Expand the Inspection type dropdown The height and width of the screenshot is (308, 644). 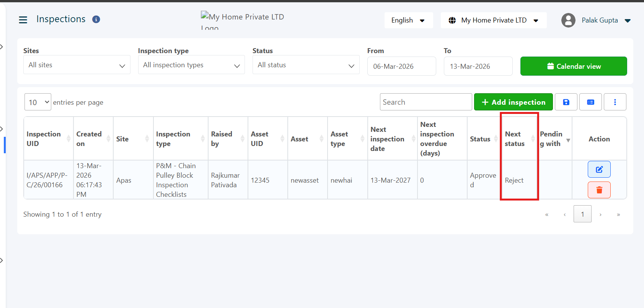(191, 65)
